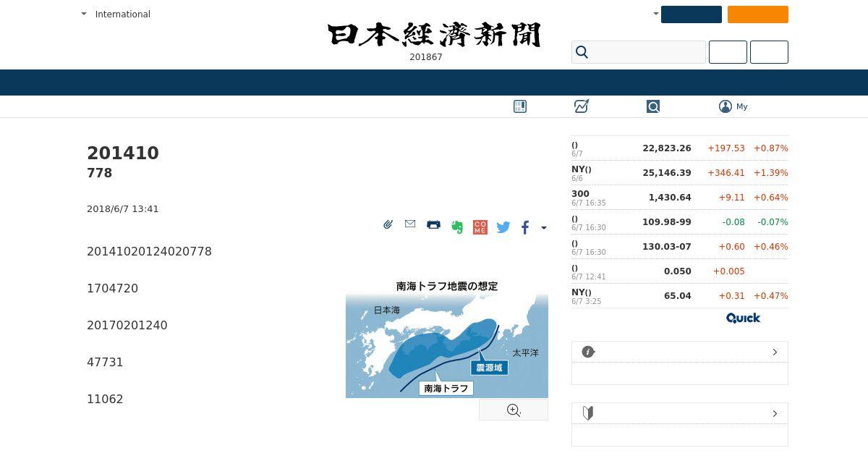The image size is (868, 456).
Task: Open the article search square icon
Action: (653, 106)
